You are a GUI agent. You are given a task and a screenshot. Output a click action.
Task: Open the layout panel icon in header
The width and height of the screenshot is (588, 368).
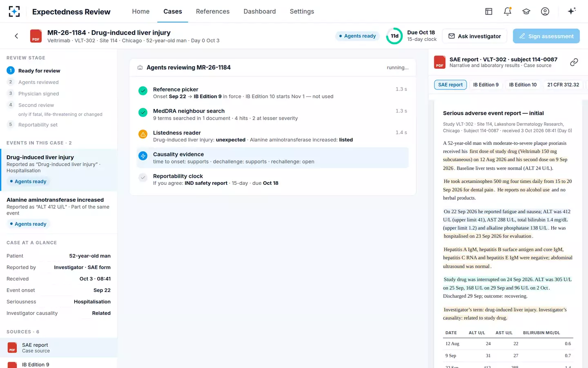click(489, 11)
